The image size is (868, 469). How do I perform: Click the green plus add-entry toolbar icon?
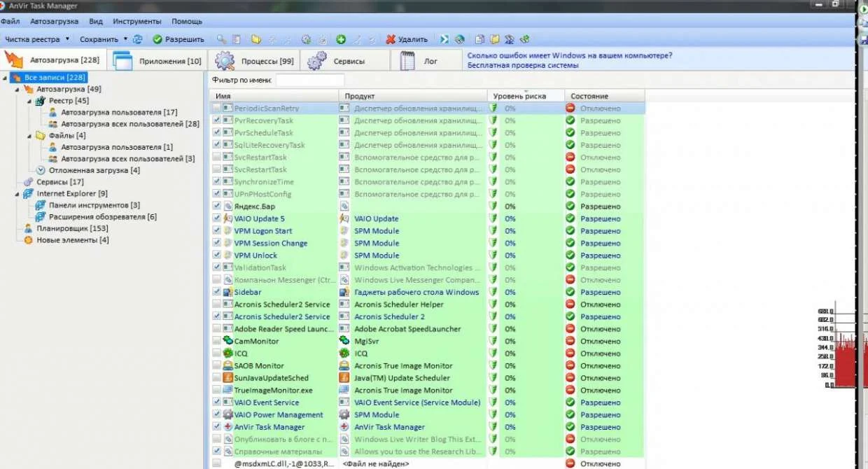pos(341,40)
